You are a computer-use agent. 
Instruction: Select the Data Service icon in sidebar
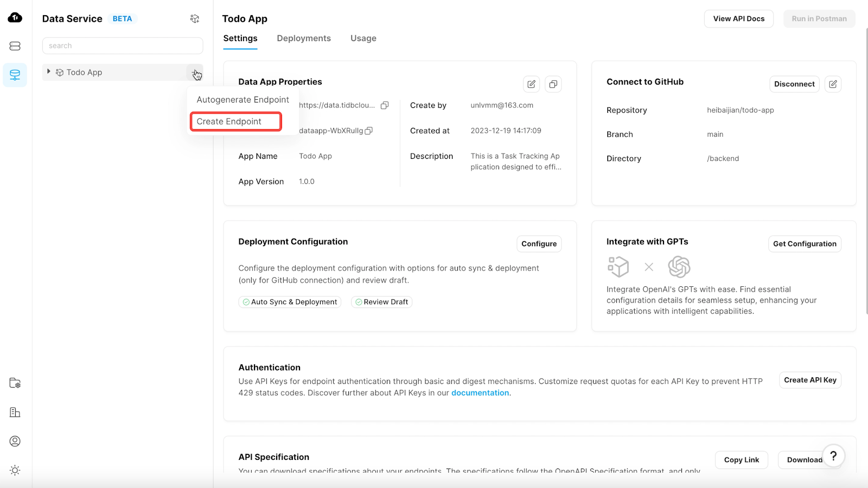(x=15, y=75)
